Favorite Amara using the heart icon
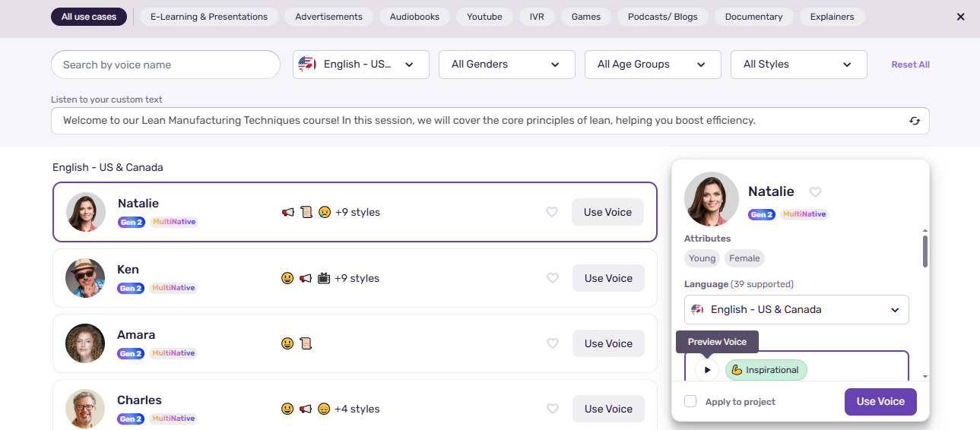Viewport: 980px width, 430px height. [x=553, y=343]
